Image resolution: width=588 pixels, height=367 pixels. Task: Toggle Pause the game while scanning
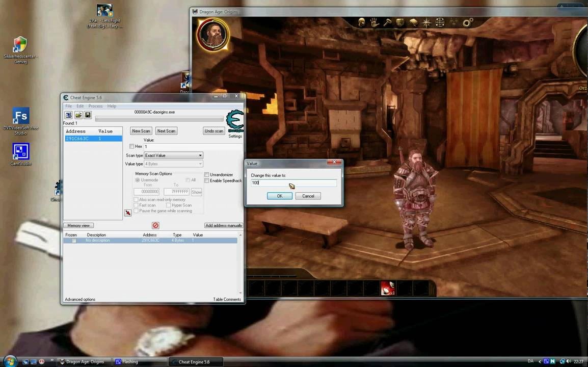[x=136, y=211]
